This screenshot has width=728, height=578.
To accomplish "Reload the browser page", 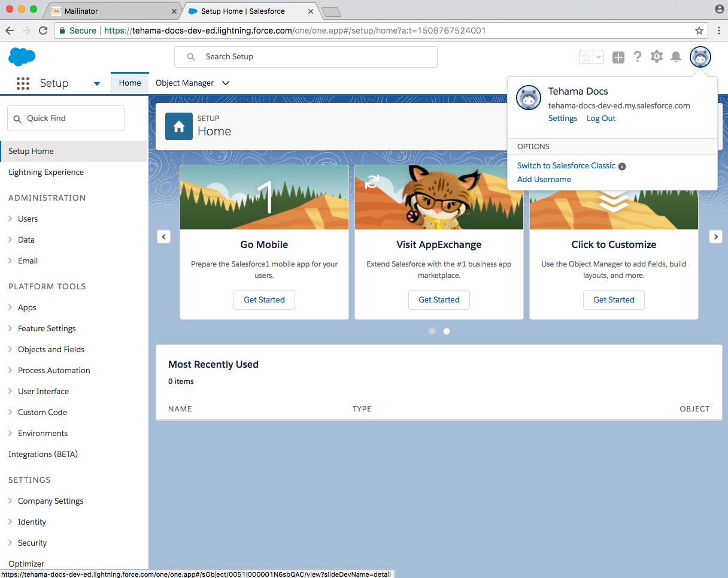I will coord(43,31).
